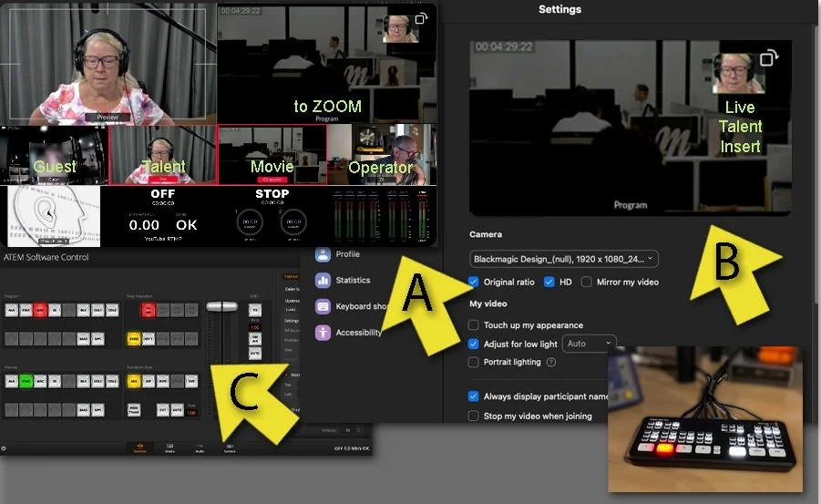Open Accessibility in the Zoom settings sidebar
This screenshot has width=821, height=504.
click(348, 332)
